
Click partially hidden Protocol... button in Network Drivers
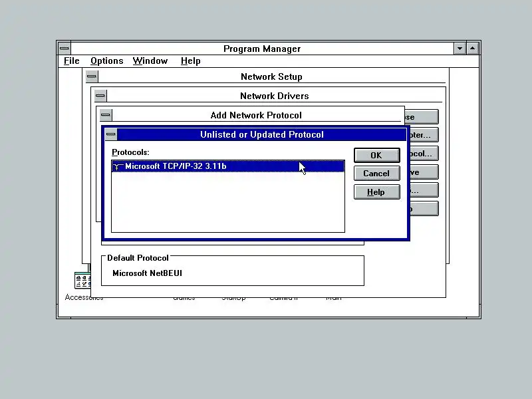(x=423, y=154)
